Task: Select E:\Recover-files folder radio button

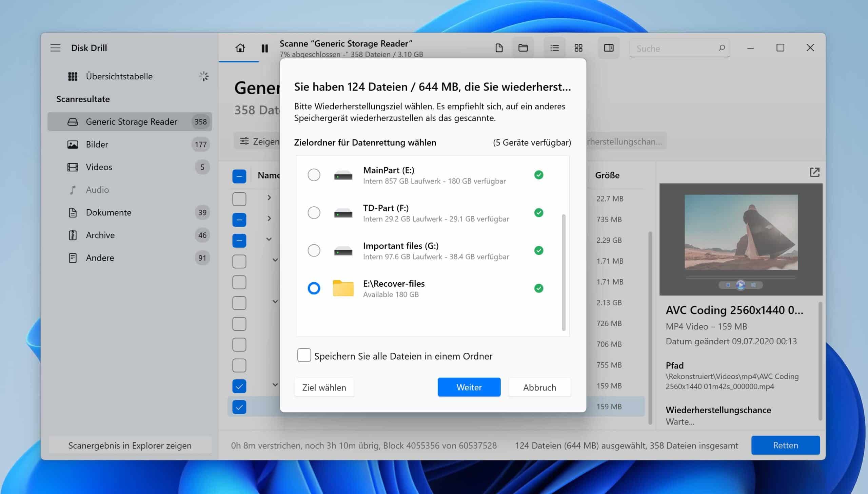Action: tap(314, 288)
